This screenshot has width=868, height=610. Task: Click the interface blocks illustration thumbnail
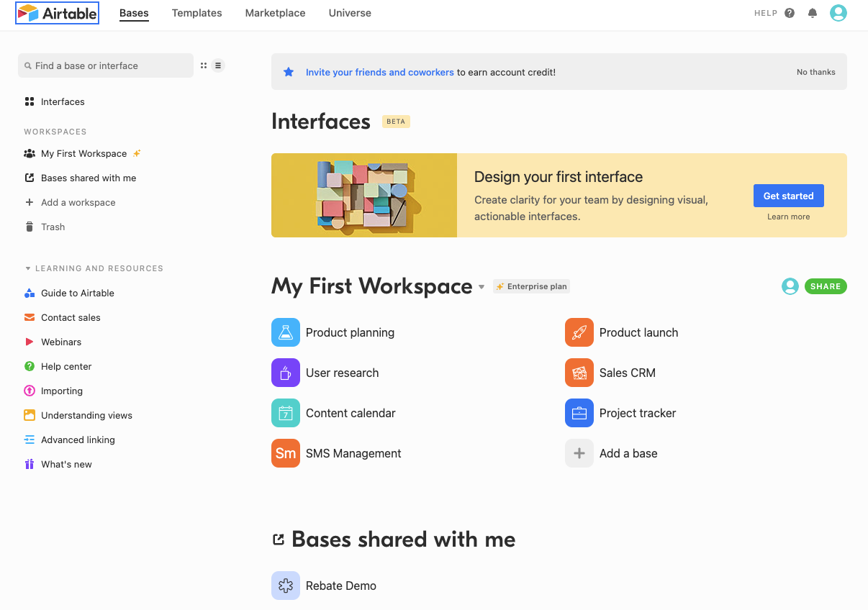click(x=364, y=195)
